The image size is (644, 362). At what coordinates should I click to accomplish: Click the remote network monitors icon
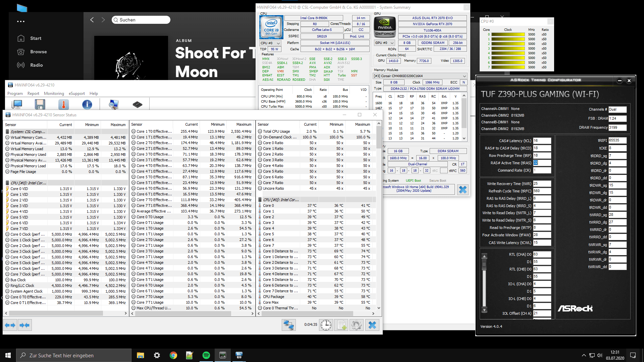pos(288,325)
